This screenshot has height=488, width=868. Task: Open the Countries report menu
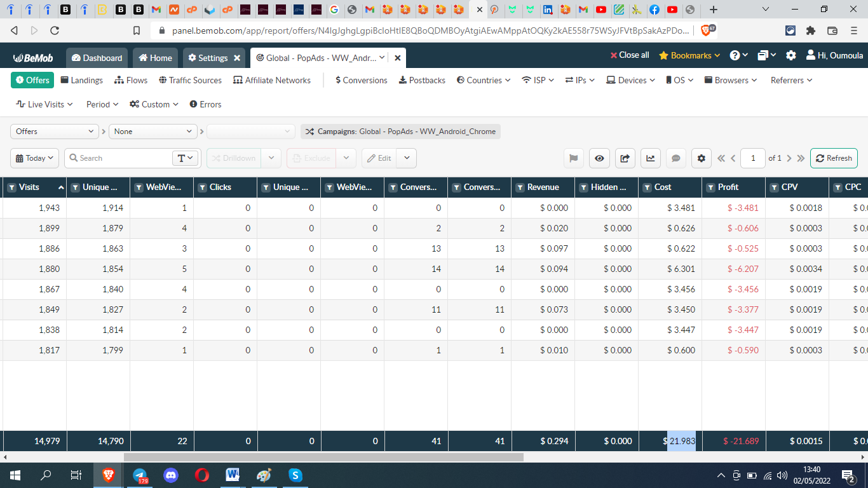tap(484, 80)
